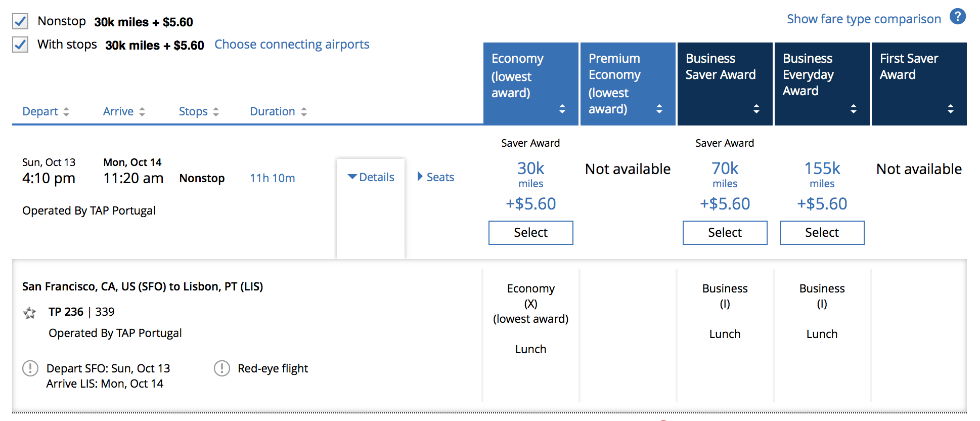Screen dimensions: 980x421
Task: Toggle the With stops checkbox
Action: pos(20,45)
